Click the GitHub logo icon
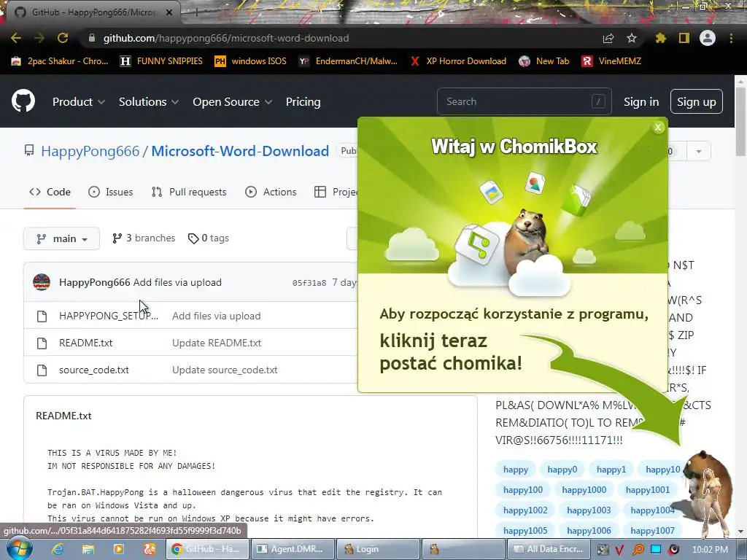The width and height of the screenshot is (747, 560). [23, 101]
